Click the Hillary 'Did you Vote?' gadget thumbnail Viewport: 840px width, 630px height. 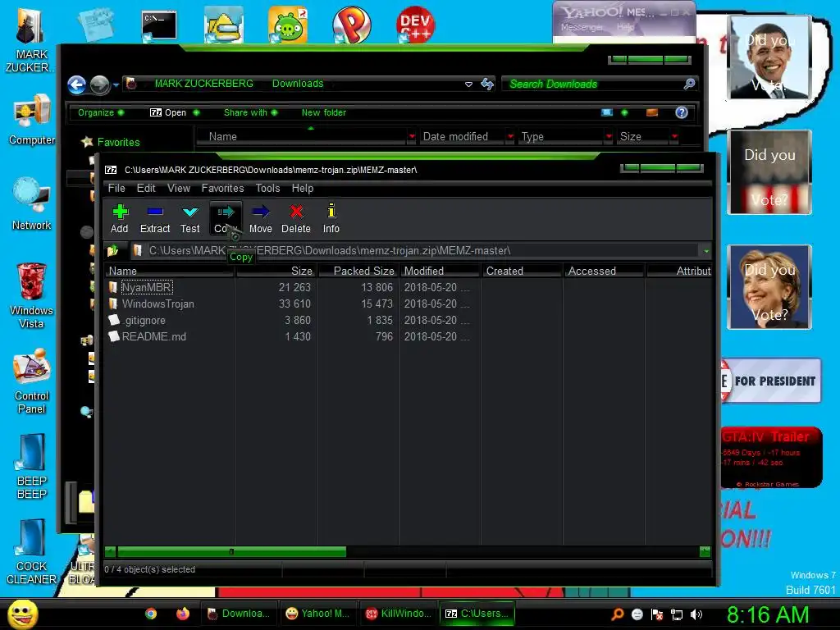(x=769, y=287)
